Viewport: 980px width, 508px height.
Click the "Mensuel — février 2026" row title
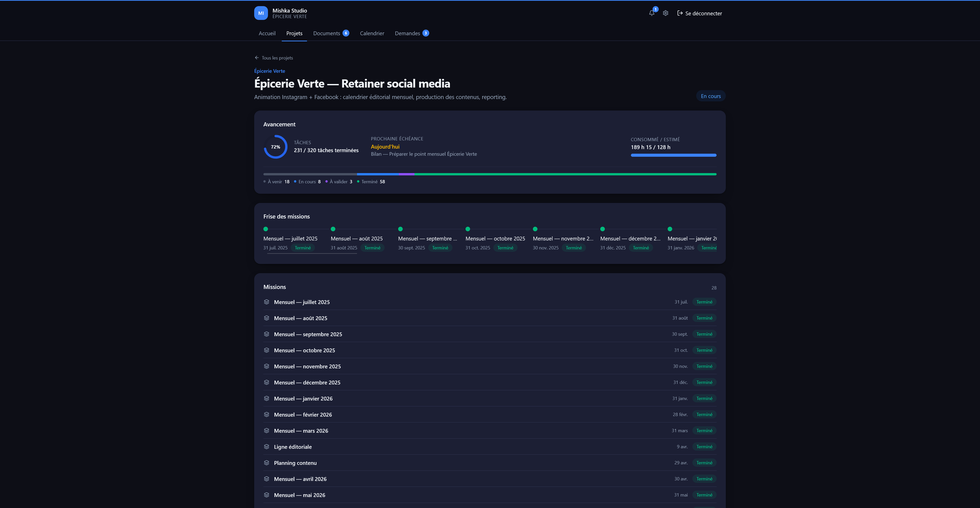tap(303, 415)
